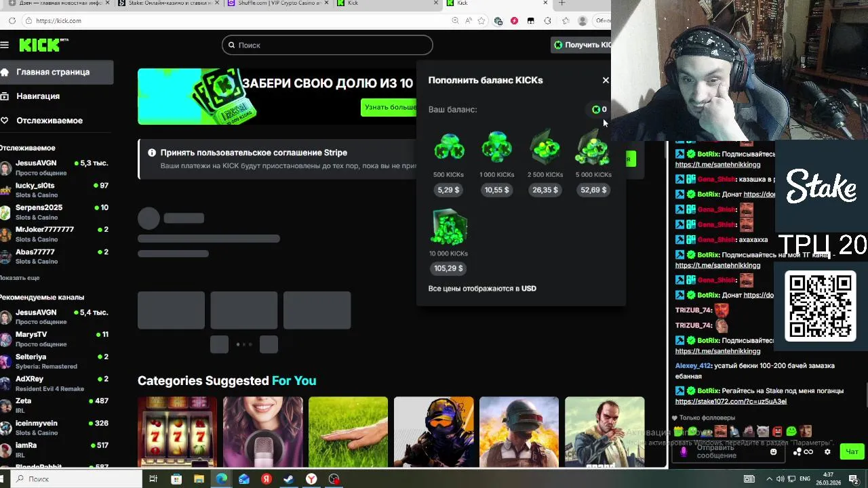Screen dimensions: 868x488
Task: Select the 2 500 KICKs gem pack
Action: (545, 147)
